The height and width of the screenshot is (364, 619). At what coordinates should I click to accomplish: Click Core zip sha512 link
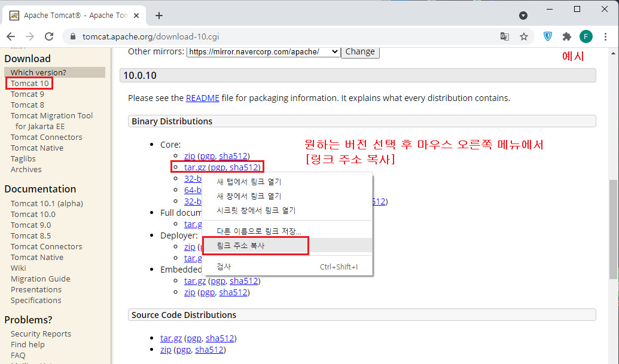coord(233,156)
